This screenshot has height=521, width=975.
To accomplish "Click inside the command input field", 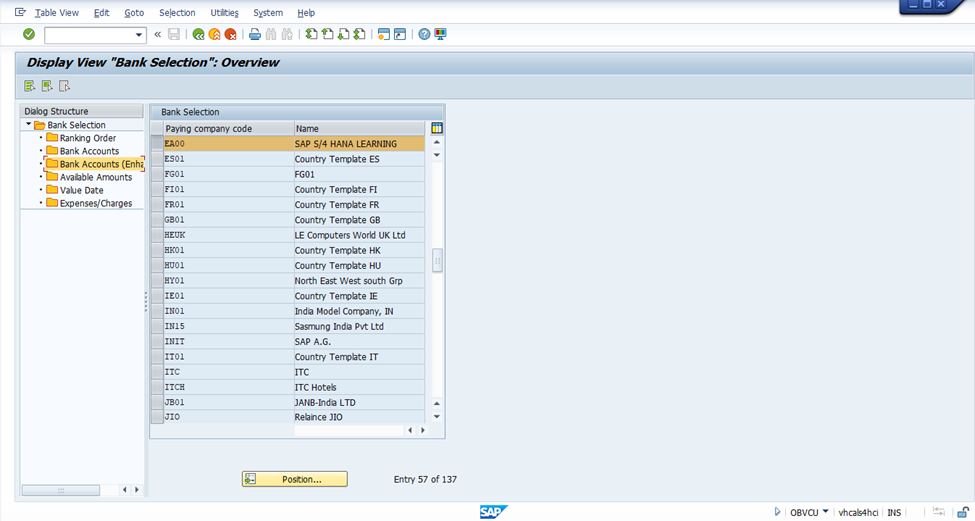I will coord(90,35).
